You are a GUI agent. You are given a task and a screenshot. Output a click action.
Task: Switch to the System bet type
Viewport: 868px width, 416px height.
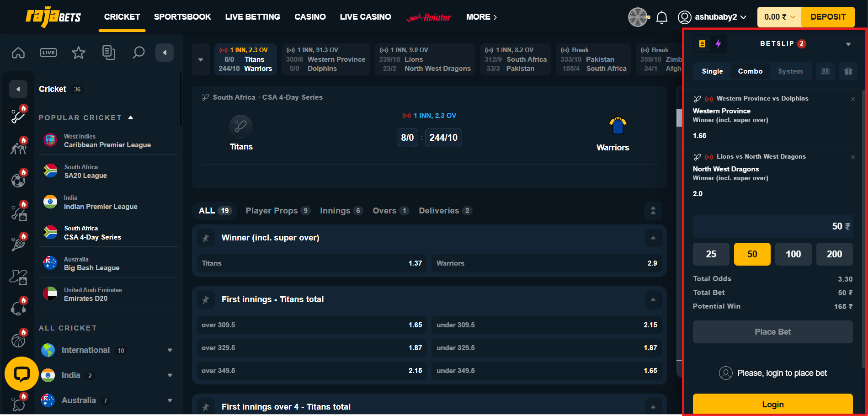tap(790, 71)
